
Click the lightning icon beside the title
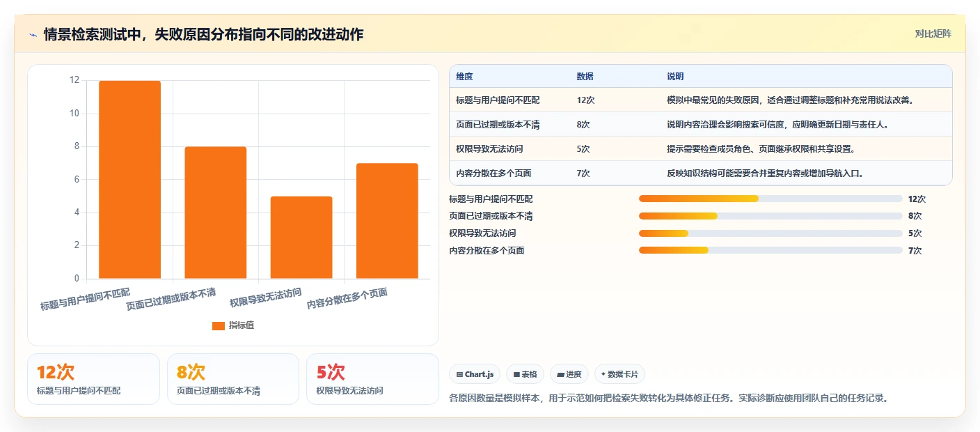click(x=33, y=34)
